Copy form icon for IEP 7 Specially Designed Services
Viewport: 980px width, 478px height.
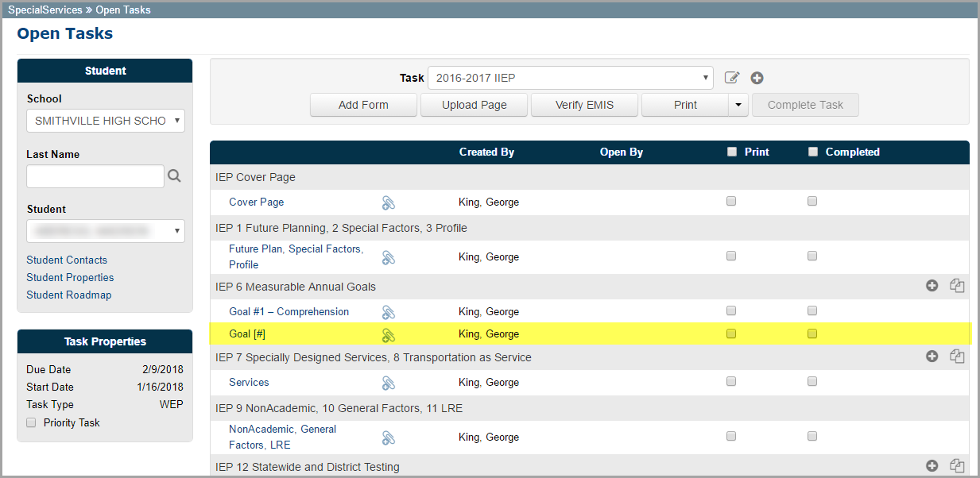coord(957,357)
